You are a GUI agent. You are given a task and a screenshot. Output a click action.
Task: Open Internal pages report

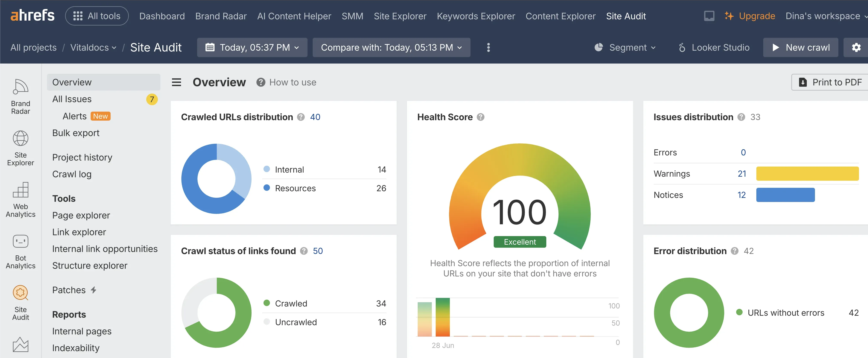tap(82, 331)
